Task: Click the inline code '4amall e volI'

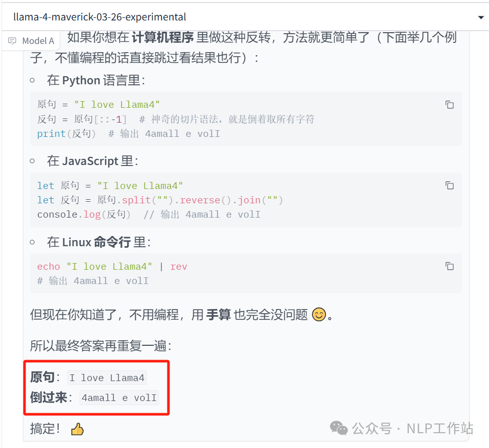Action: [x=119, y=398]
